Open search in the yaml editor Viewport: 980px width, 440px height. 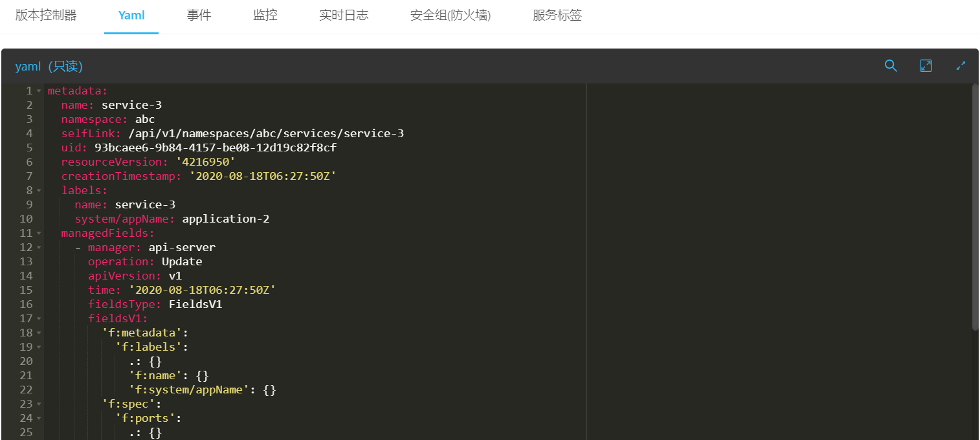coord(891,66)
